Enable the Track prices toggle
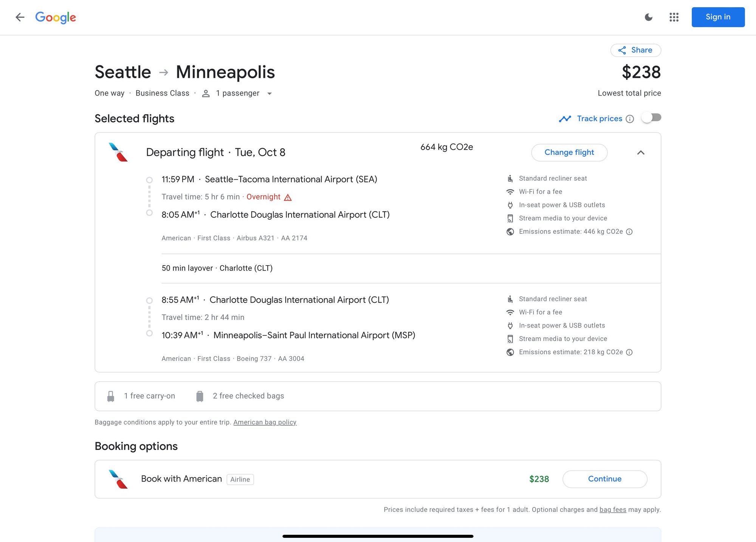 click(651, 118)
